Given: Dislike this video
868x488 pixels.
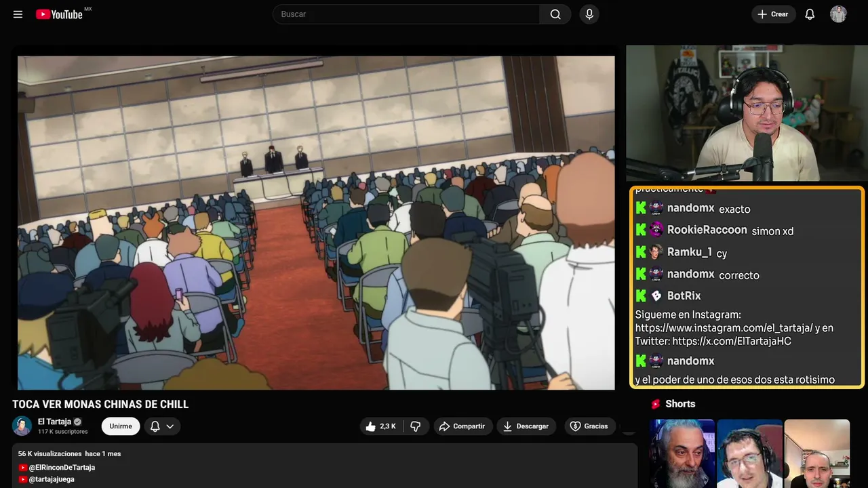Looking at the screenshot, I should 416,426.
